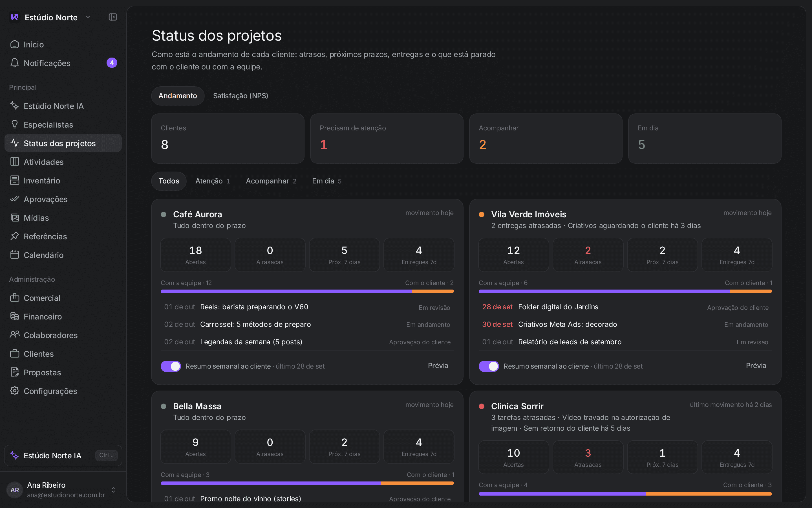Open Estúdio Norte IA sparkle icon in Principal
812x508 pixels.
point(14,106)
